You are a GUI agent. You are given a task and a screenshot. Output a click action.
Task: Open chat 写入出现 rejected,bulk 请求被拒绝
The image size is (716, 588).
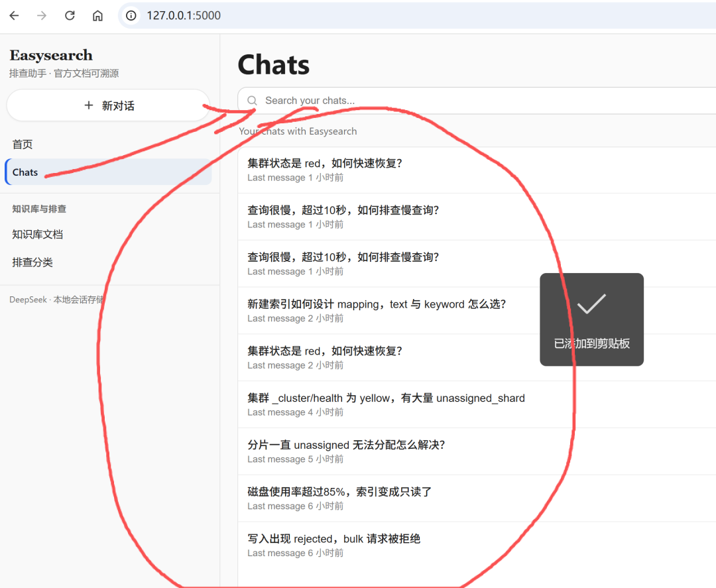[477, 546]
